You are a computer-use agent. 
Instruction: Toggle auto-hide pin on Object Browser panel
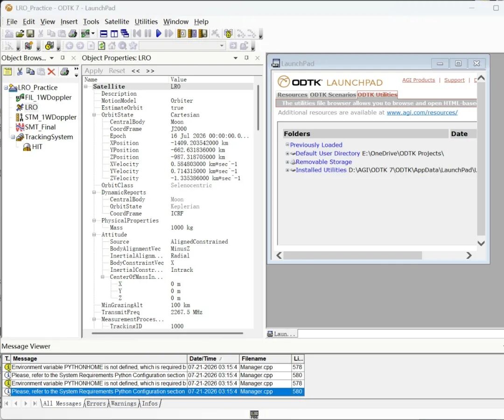[x=63, y=58]
